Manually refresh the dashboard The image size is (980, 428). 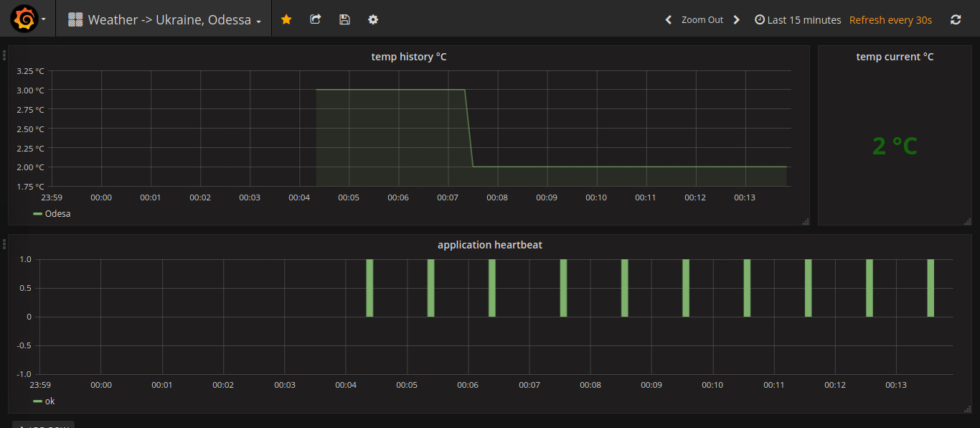(956, 19)
